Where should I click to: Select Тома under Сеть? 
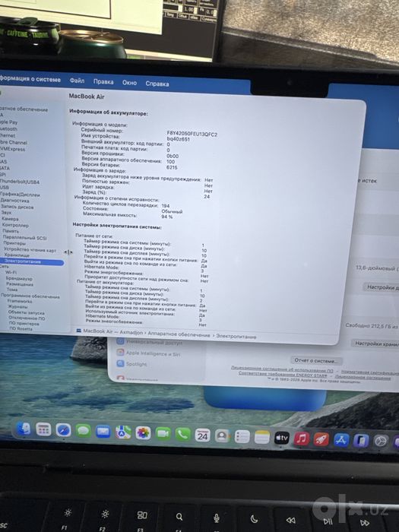(12, 290)
